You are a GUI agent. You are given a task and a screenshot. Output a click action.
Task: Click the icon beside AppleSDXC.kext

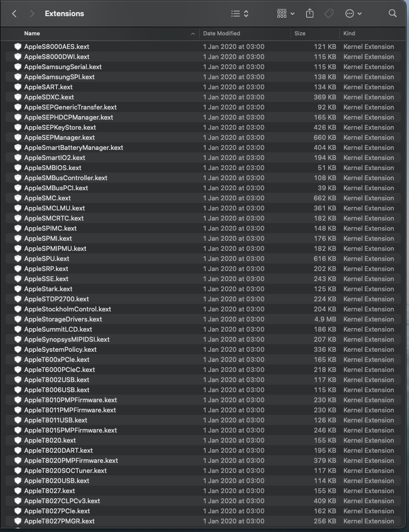[x=18, y=97]
